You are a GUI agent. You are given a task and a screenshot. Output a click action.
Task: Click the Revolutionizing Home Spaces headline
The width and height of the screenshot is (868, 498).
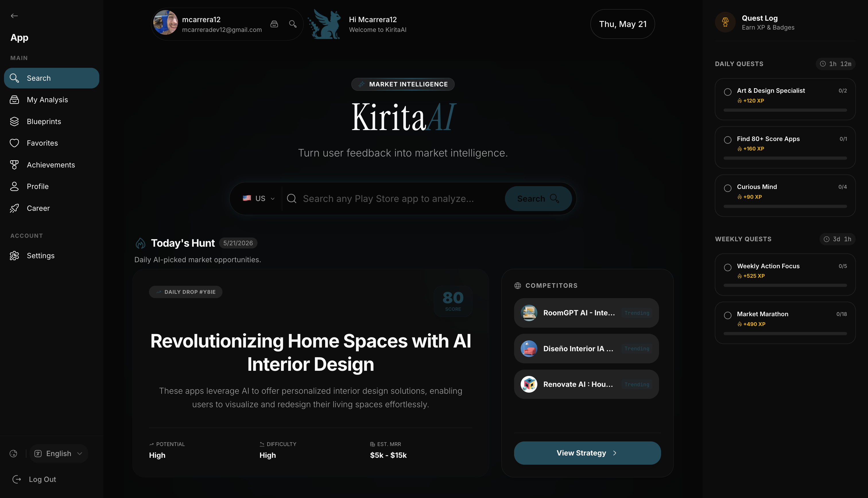coord(311,353)
